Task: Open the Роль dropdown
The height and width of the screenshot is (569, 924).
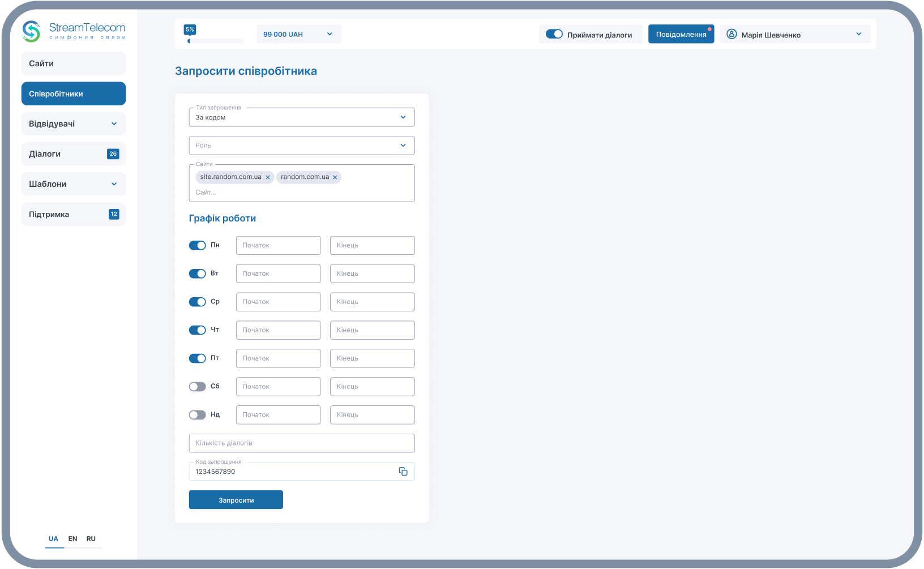Action: (301, 146)
